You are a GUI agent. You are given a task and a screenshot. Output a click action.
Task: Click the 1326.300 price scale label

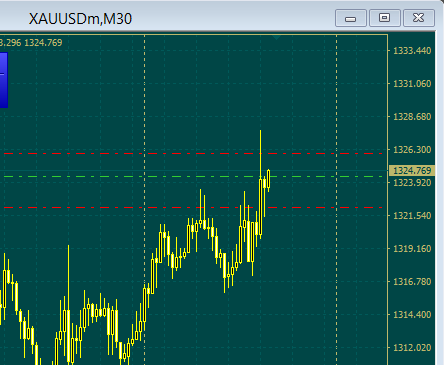pos(412,150)
